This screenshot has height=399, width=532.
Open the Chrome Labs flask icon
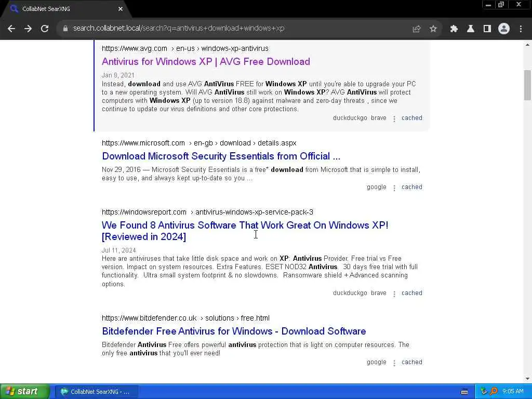tap(471, 29)
